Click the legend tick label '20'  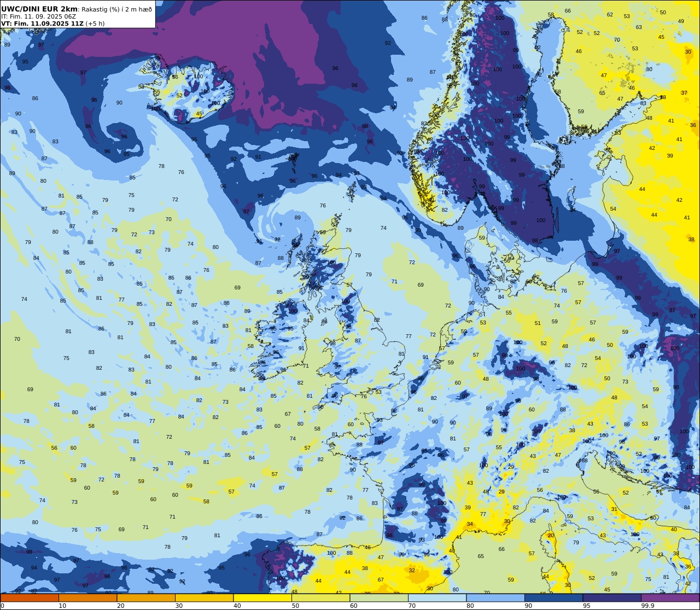[x=121, y=606]
